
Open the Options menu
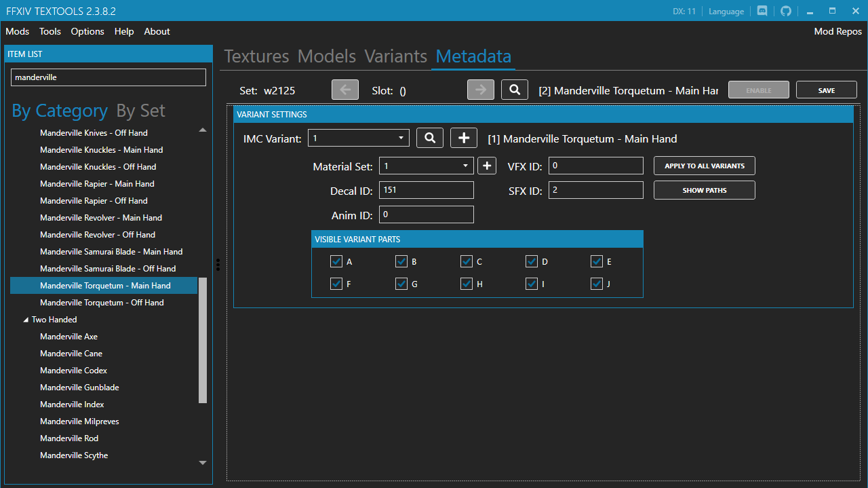[87, 31]
